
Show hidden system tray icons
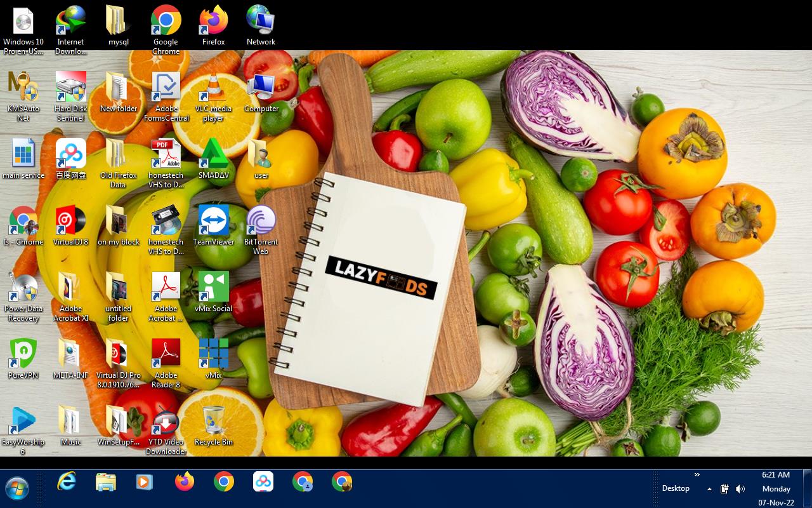point(709,489)
